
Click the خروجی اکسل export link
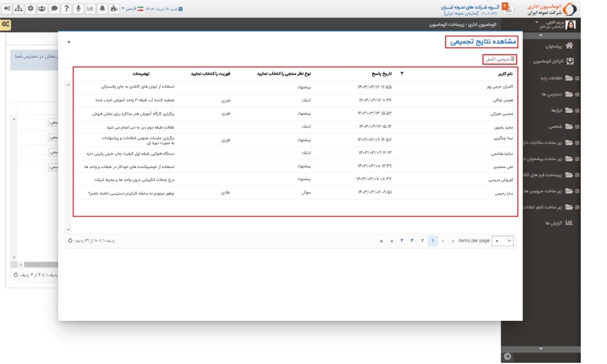(x=500, y=59)
